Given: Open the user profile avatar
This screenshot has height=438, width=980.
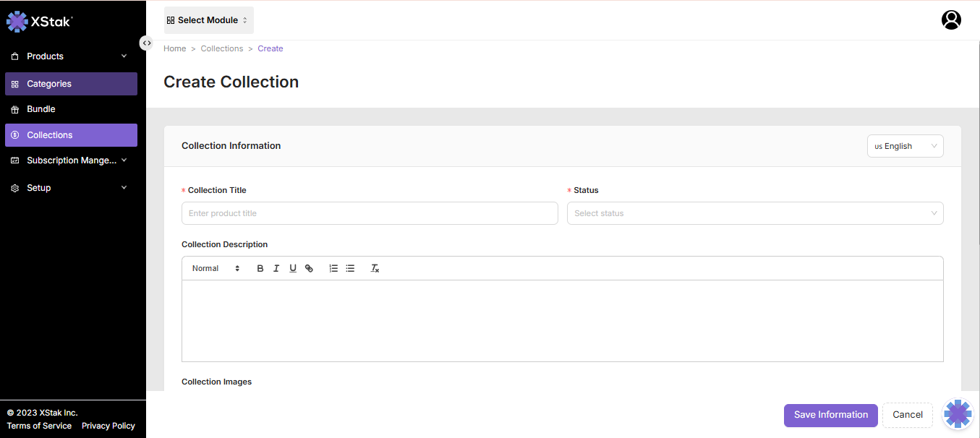Looking at the screenshot, I should pos(951,20).
